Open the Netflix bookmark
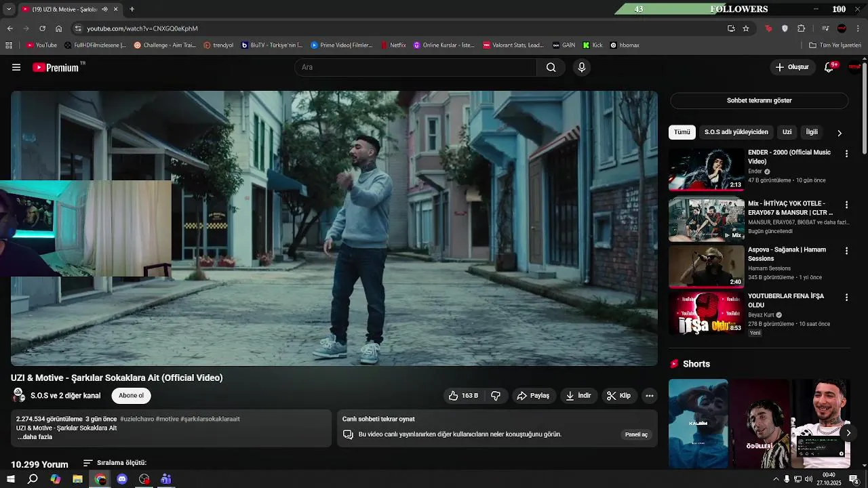The image size is (868, 488). [x=393, y=45]
